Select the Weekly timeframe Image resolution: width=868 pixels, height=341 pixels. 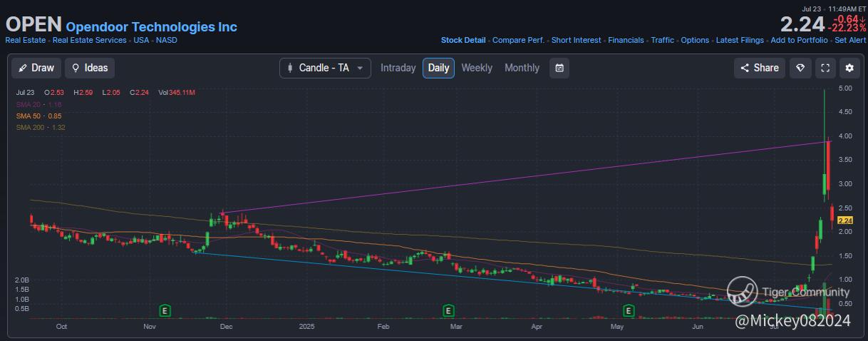(477, 68)
